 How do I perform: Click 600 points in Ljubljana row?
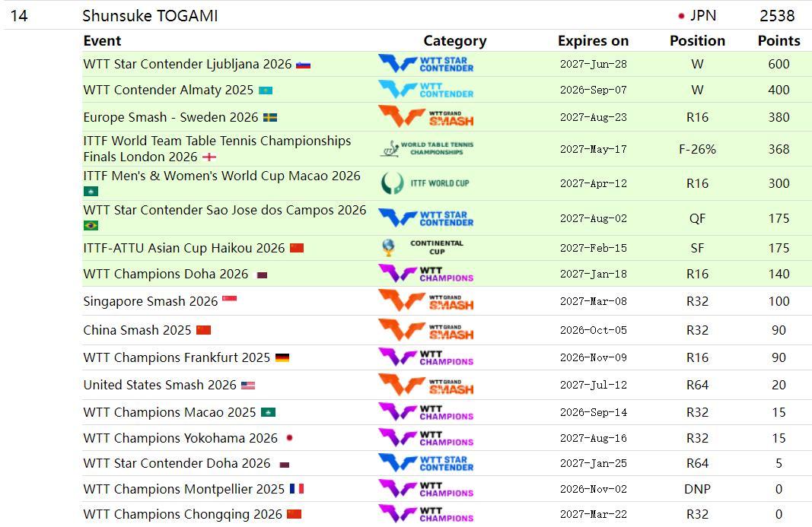pyautogui.click(x=779, y=64)
